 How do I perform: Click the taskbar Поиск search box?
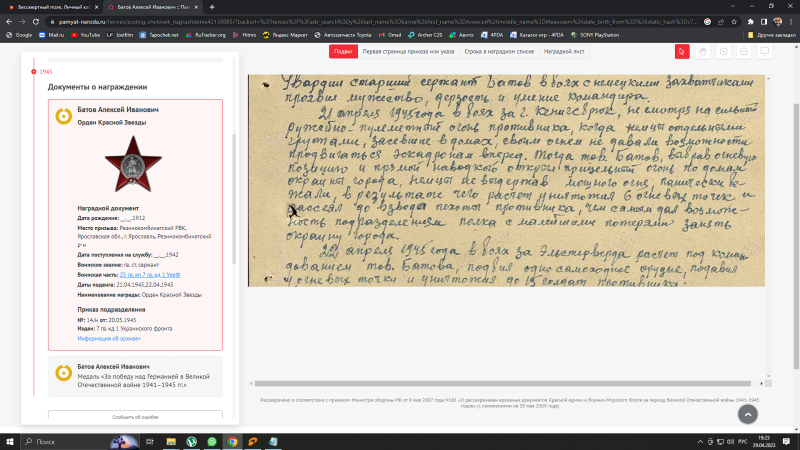click(80, 441)
